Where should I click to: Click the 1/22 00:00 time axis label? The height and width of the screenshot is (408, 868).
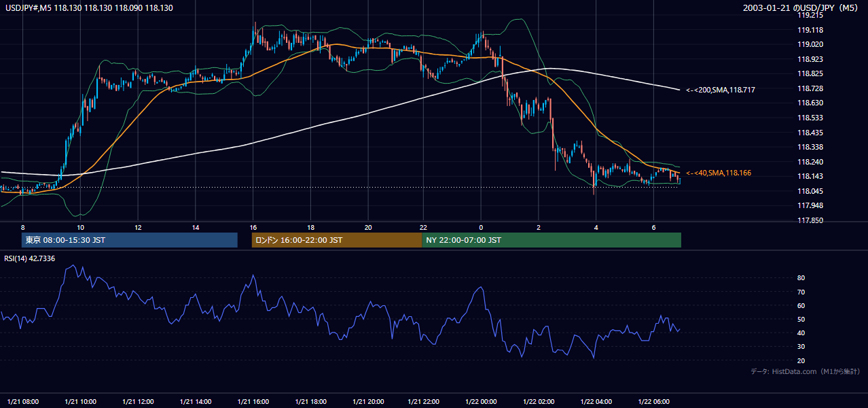[482, 401]
